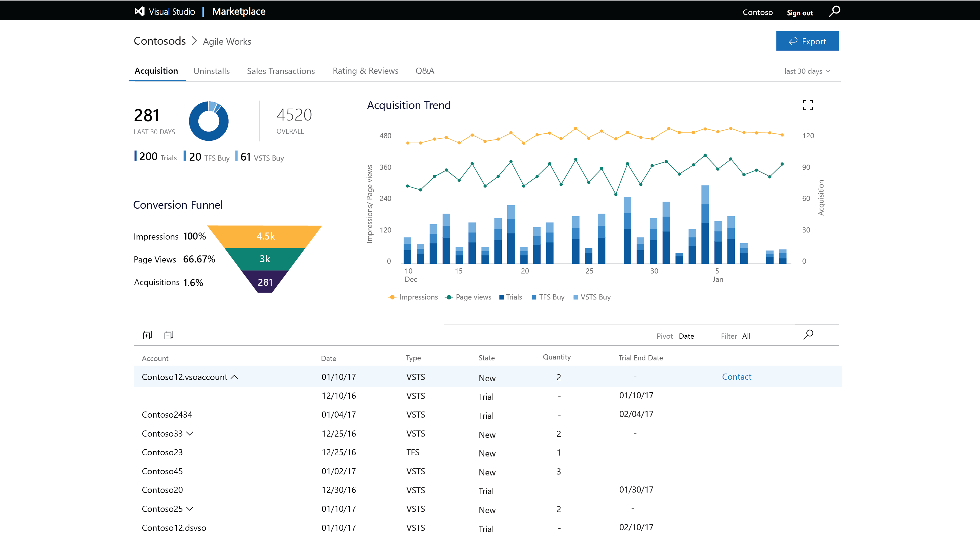Collapse all table rows icon
980x551 pixels.
point(168,335)
